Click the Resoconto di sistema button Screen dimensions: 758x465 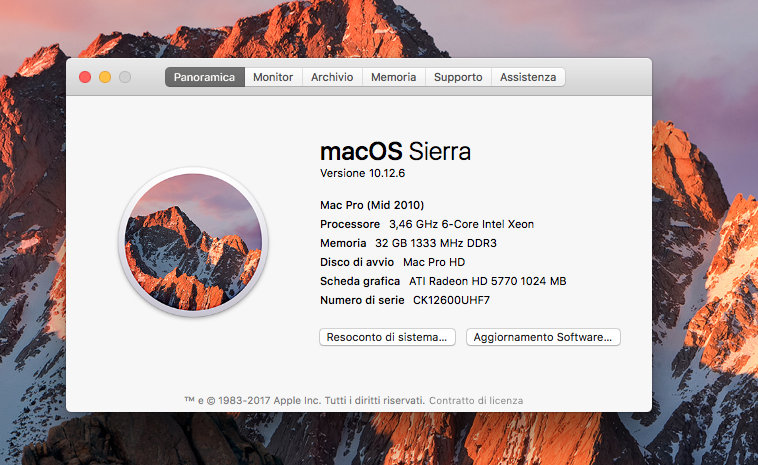tap(387, 337)
